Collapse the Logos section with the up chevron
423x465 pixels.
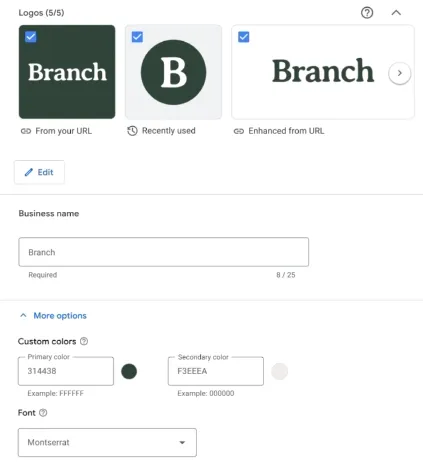[396, 13]
